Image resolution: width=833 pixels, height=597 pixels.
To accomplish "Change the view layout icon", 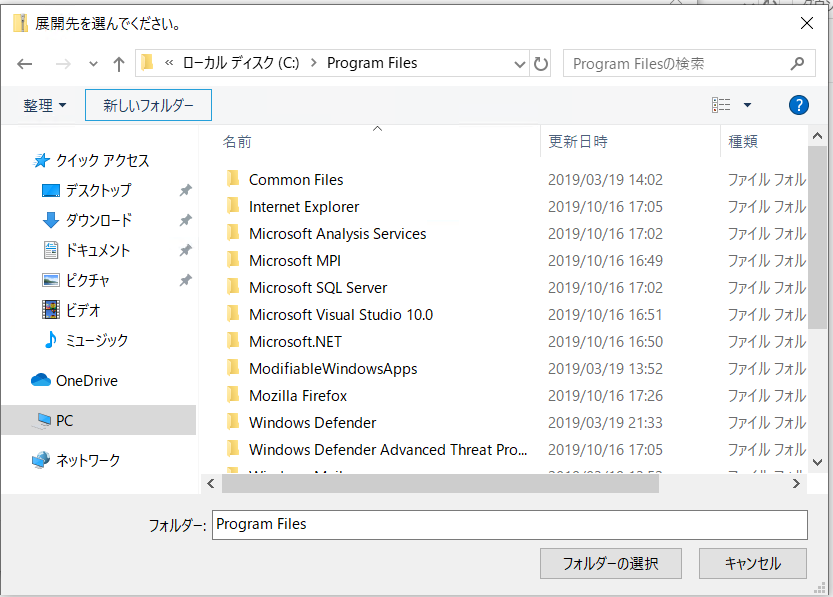I will [x=721, y=105].
